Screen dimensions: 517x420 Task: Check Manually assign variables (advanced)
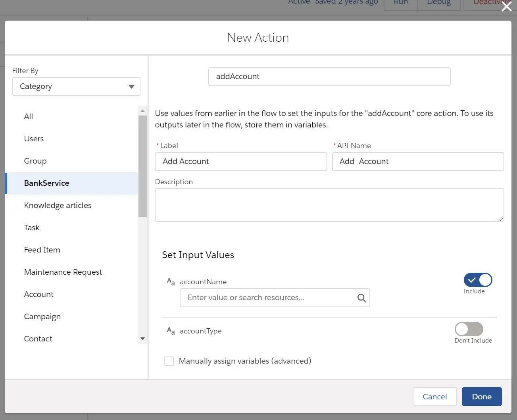pos(169,361)
